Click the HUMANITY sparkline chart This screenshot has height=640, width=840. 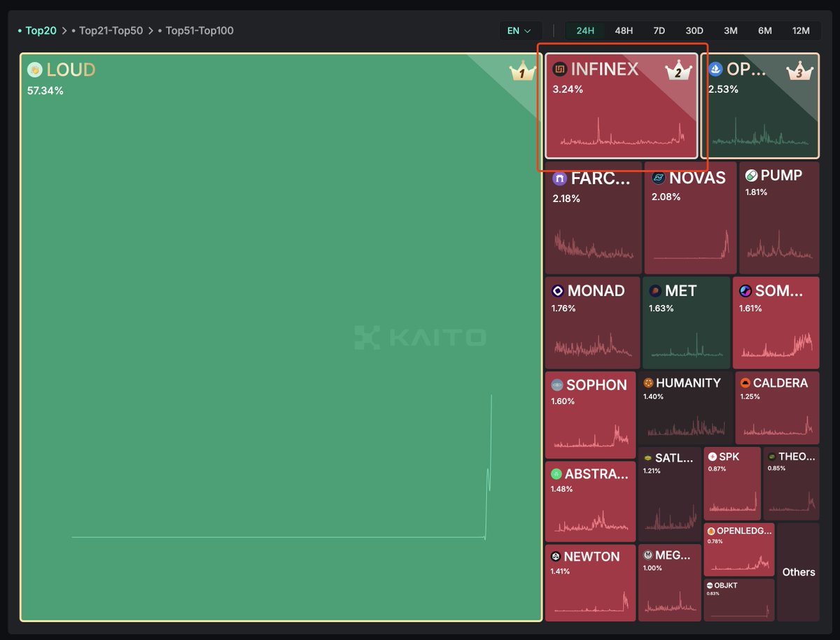tap(685, 427)
